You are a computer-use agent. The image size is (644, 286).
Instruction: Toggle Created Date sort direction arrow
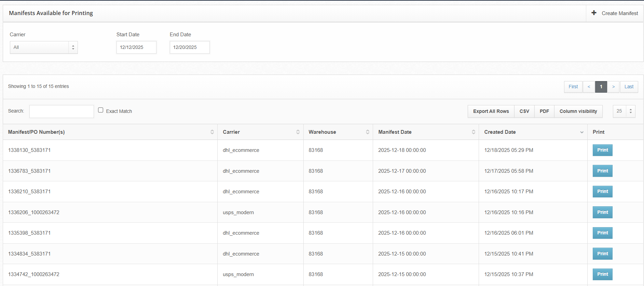click(582, 132)
